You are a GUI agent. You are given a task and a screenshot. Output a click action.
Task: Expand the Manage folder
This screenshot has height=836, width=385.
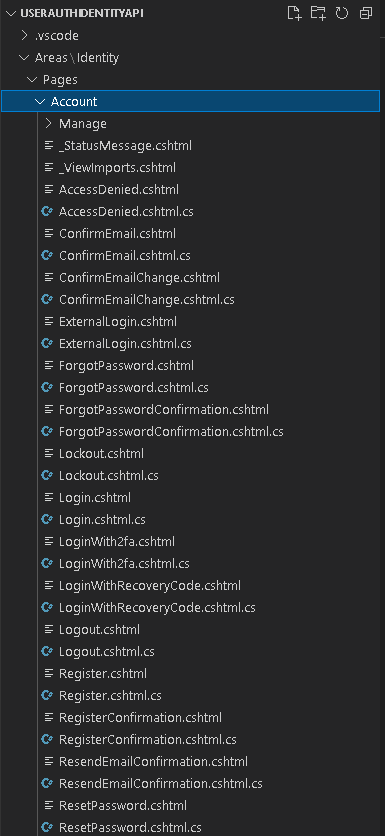tap(49, 124)
